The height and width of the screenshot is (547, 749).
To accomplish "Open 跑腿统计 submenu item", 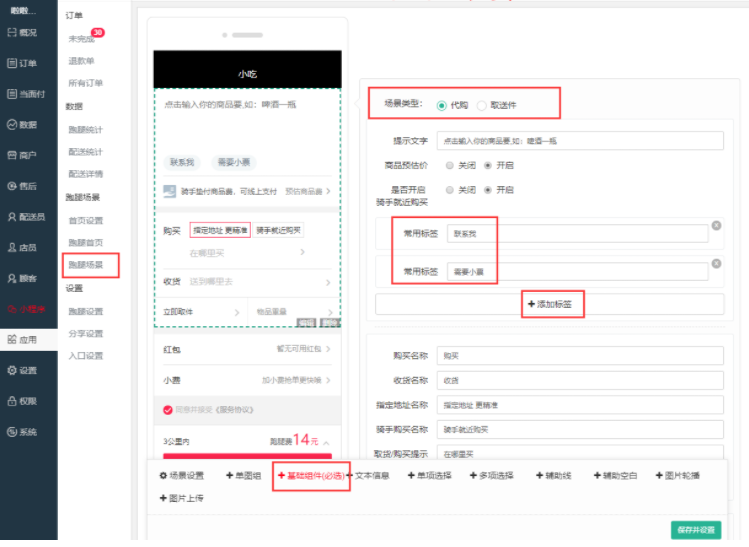I will point(86,129).
